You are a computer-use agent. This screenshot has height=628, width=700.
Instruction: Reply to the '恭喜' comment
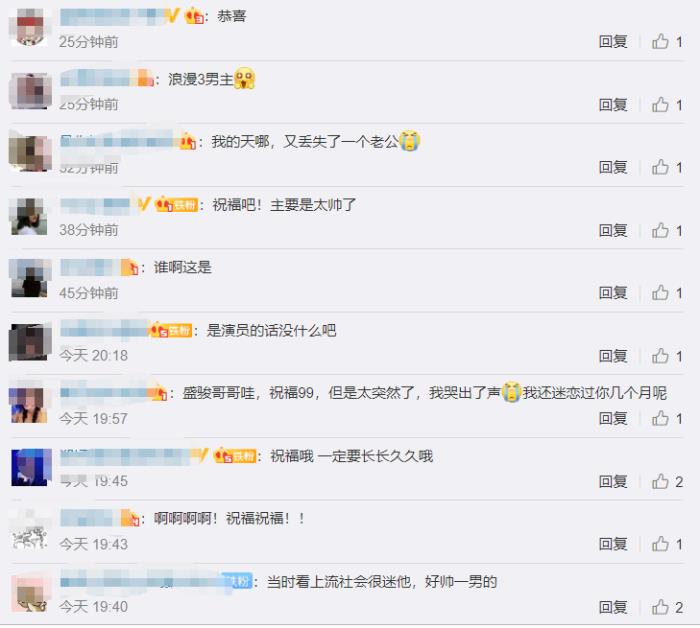[613, 42]
